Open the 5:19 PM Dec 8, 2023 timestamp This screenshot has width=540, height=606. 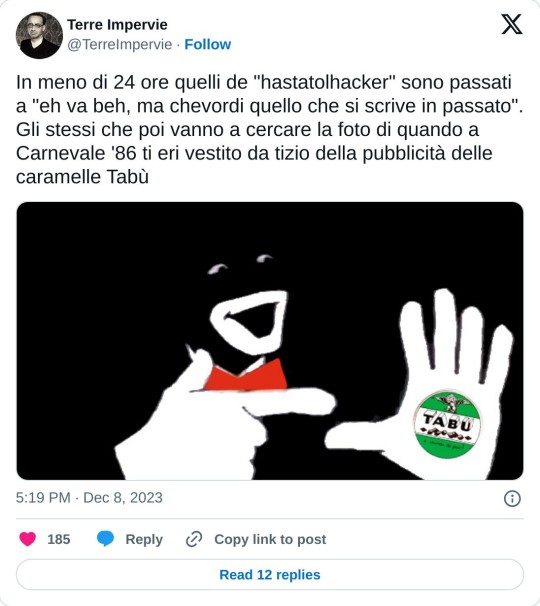coord(89,497)
